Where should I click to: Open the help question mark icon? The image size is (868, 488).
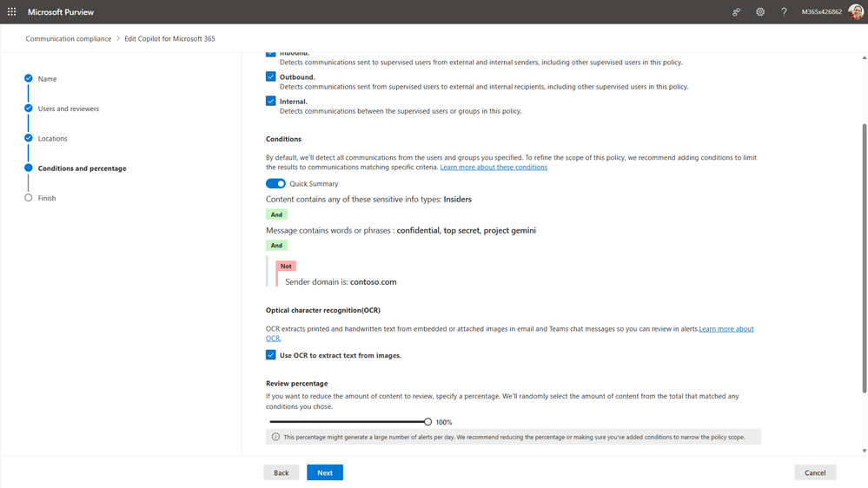point(784,11)
